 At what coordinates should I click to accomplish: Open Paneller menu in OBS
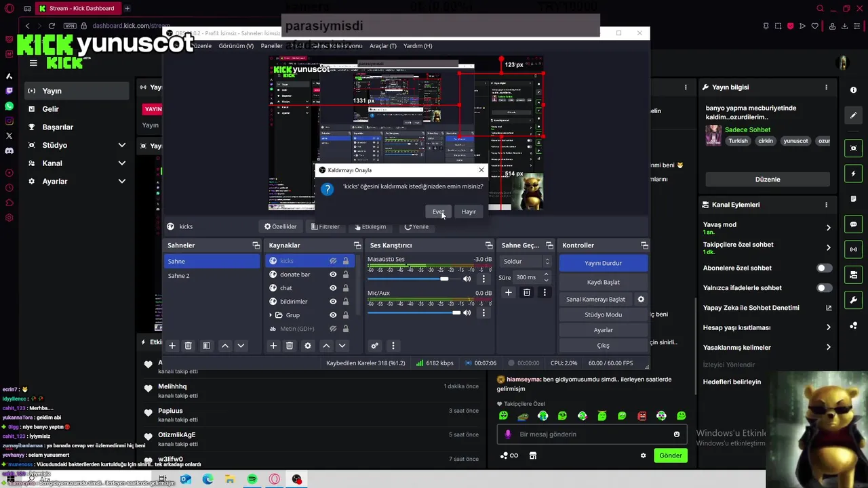(271, 46)
